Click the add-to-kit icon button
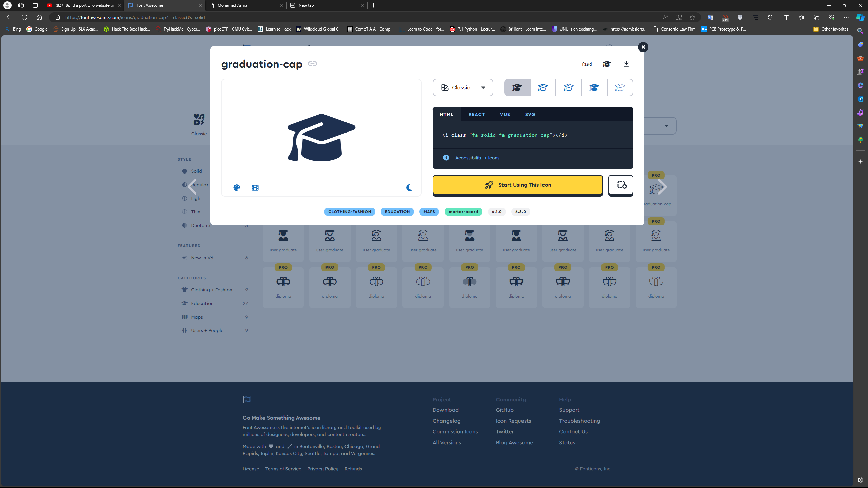Screen dimensions: 868x488 click(621, 185)
